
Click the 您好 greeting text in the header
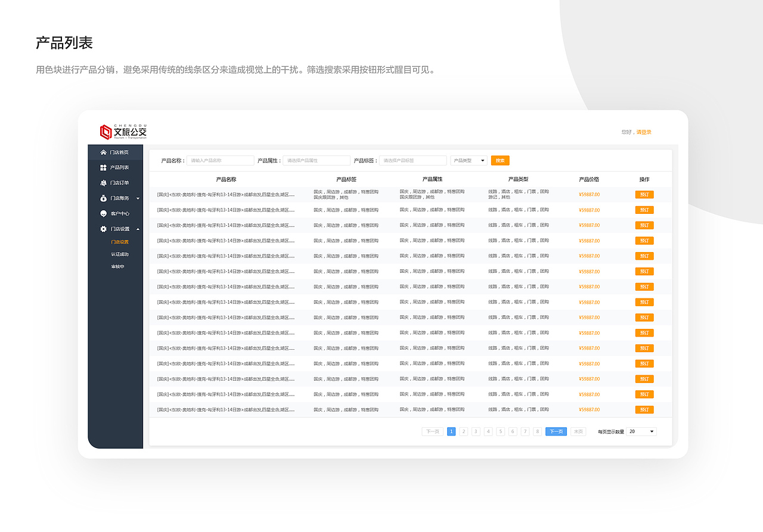pyautogui.click(x=626, y=132)
